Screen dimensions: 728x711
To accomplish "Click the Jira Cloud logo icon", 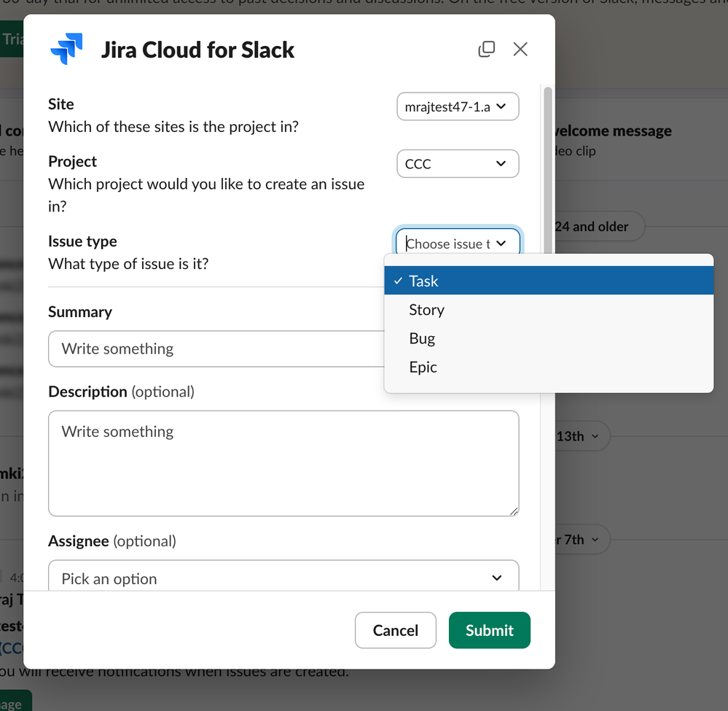I will [67, 48].
